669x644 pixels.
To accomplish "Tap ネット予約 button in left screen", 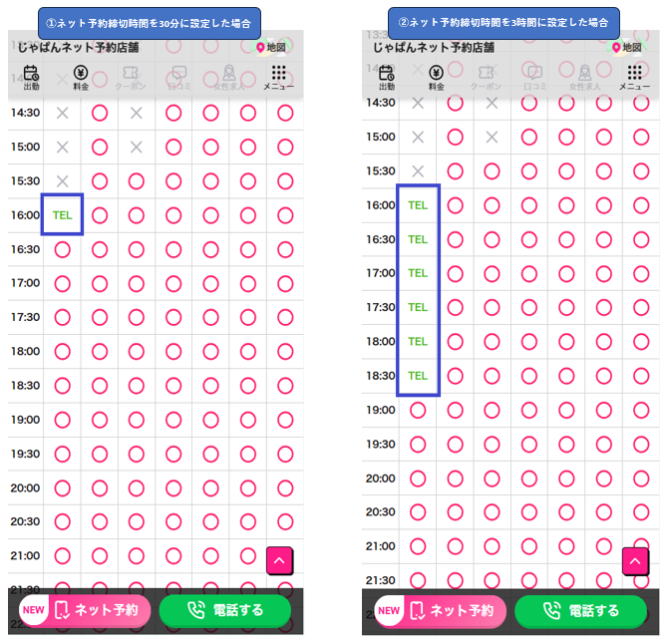I will pos(85,610).
